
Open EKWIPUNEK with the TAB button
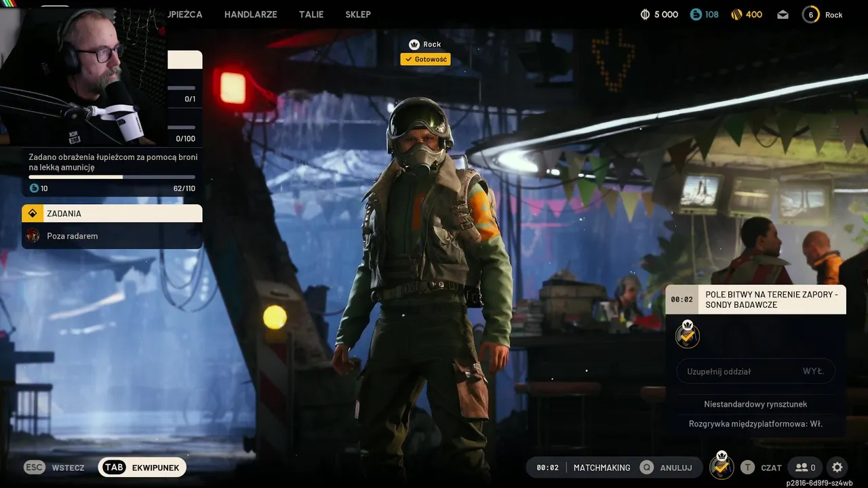click(142, 468)
